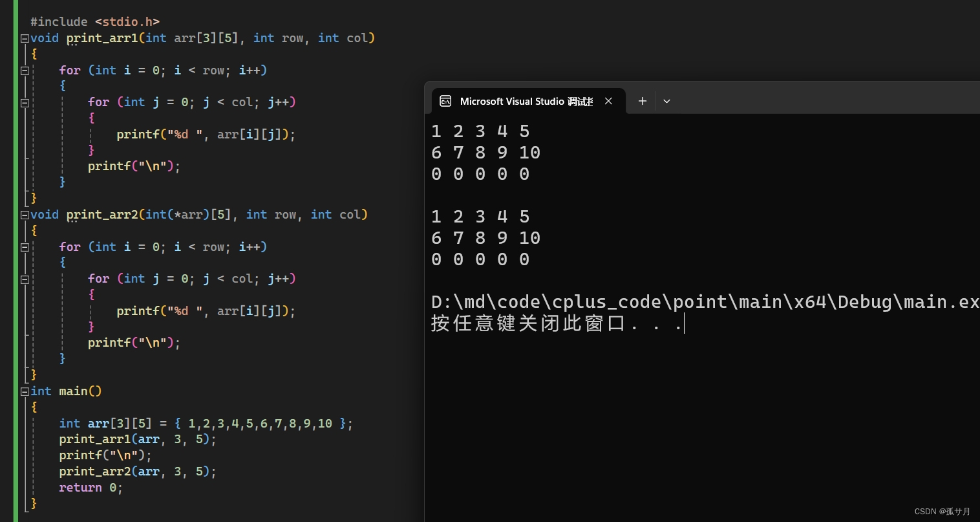The width and height of the screenshot is (980, 522).
Task: Click the #include <stdio.h> line
Action: tap(95, 22)
